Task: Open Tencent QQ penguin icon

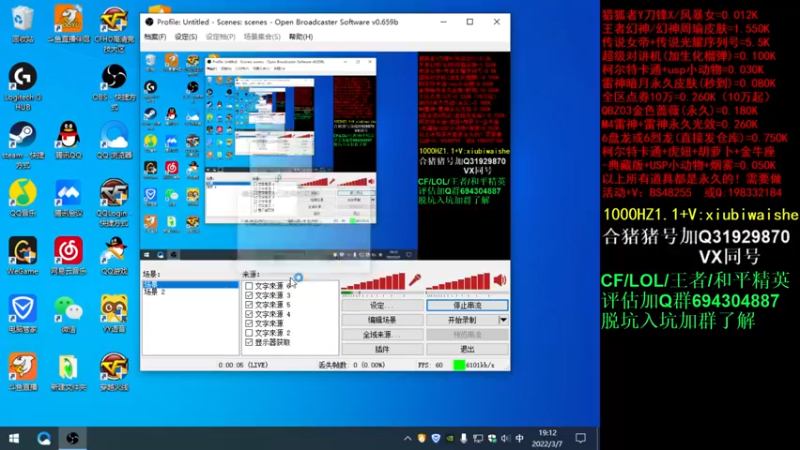Action: [68, 140]
